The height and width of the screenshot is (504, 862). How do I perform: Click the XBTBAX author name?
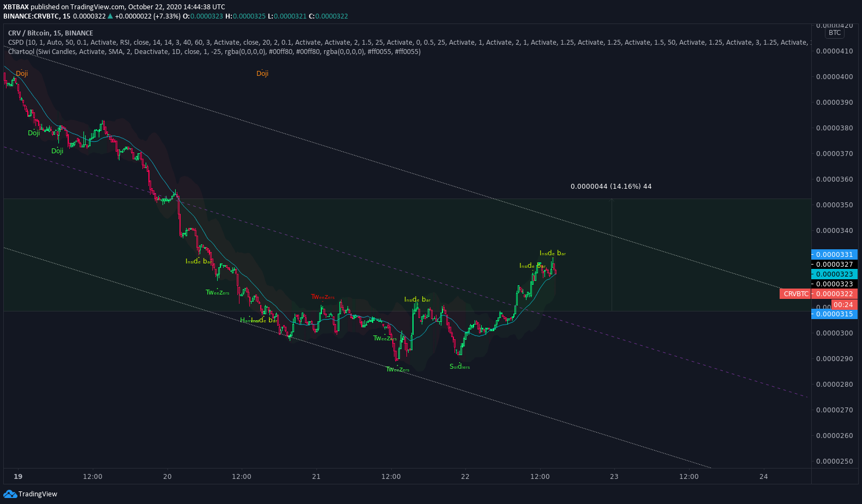click(16, 7)
